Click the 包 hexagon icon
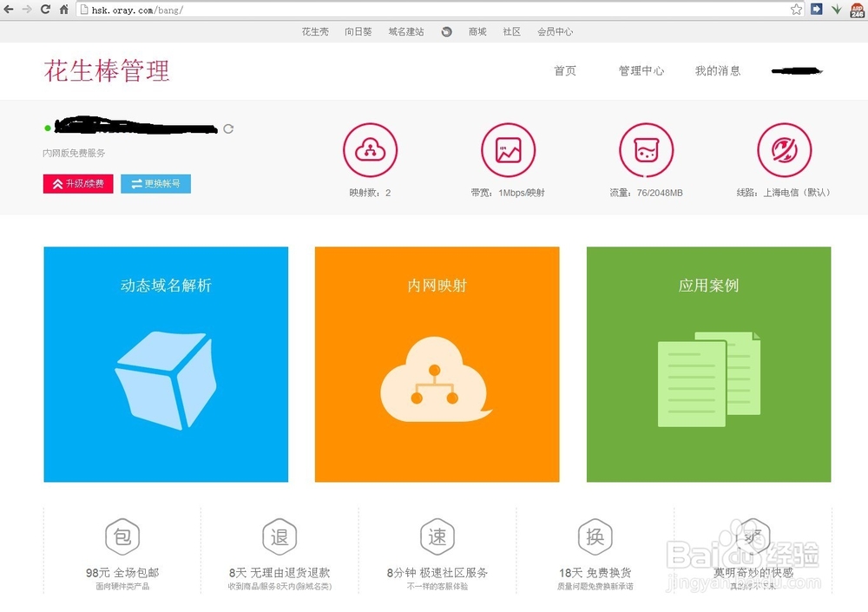Viewport: 868px width, 612px height. tap(122, 536)
